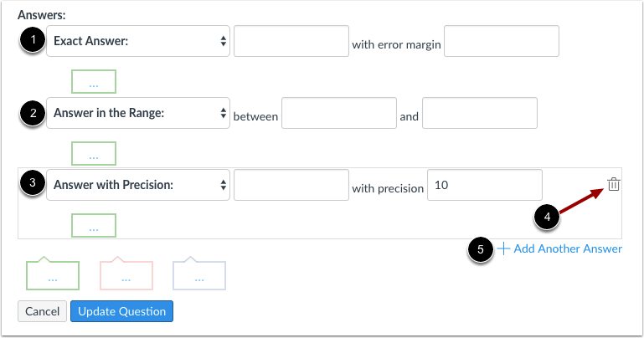
Task: Open the Exact Answer type dropdown
Action: point(138,40)
